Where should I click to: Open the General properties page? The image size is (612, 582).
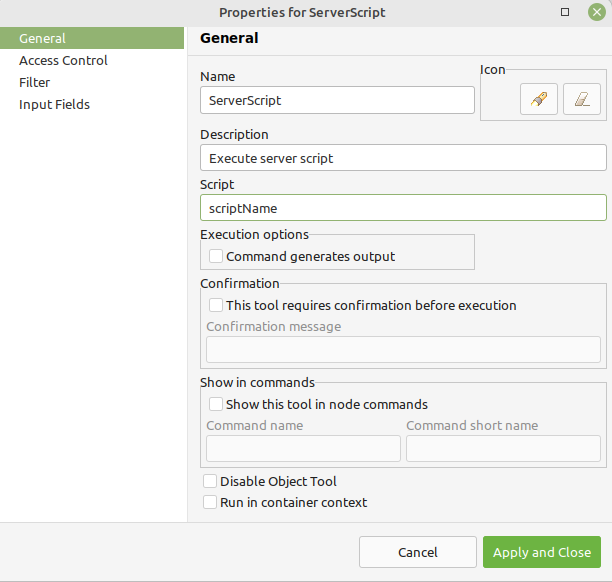[43, 39]
